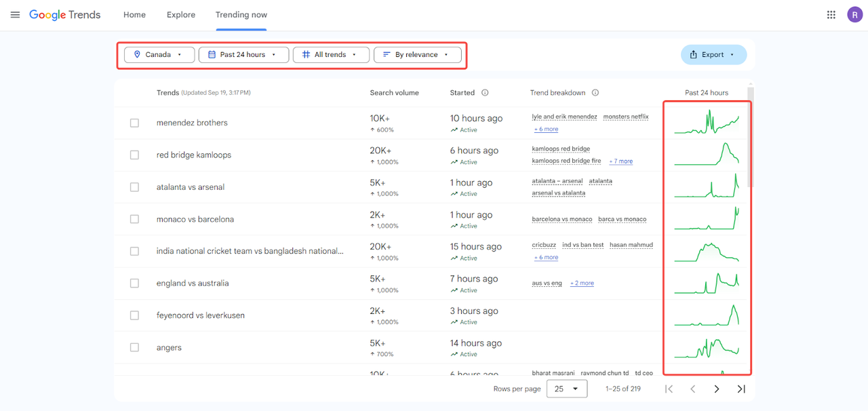Open india vs bangladesh cricket sparkline
Viewport: 868px width, 411px height.
[707, 251]
